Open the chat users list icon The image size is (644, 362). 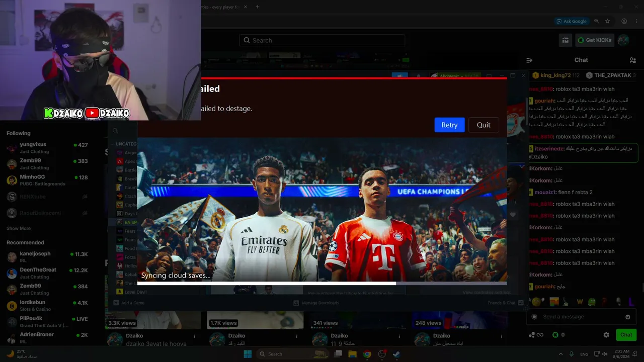pyautogui.click(x=632, y=60)
